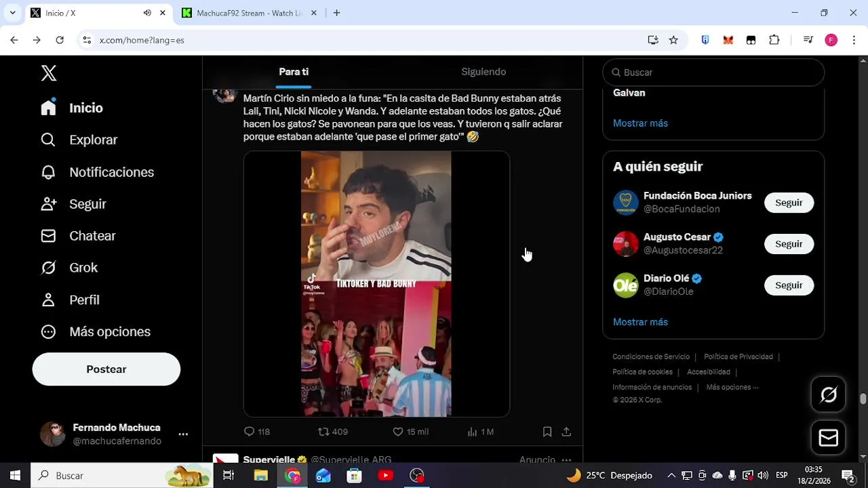Open the floating messages envelope button
This screenshot has height=488, width=868.
click(829, 438)
